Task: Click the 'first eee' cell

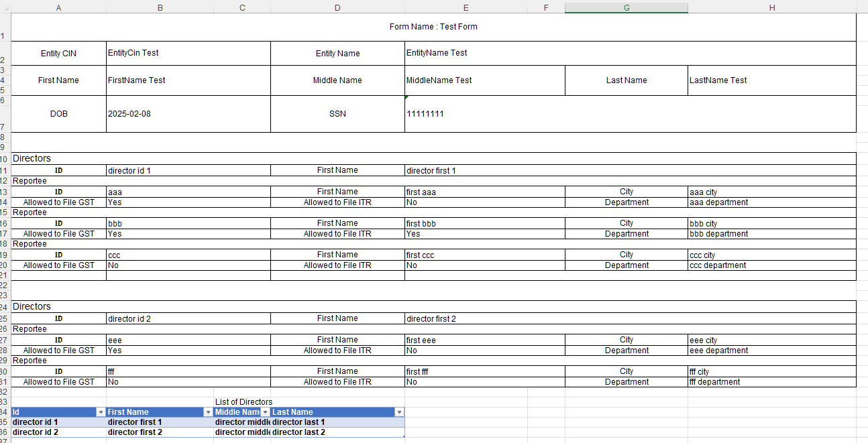Action: click(x=484, y=340)
